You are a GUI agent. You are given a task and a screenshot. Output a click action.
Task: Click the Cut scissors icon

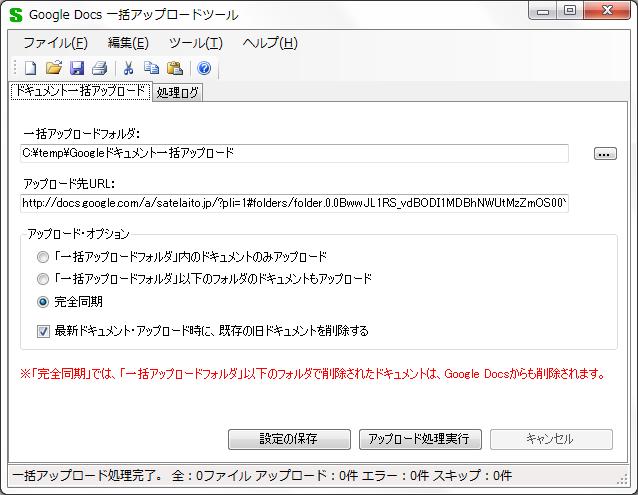128,69
